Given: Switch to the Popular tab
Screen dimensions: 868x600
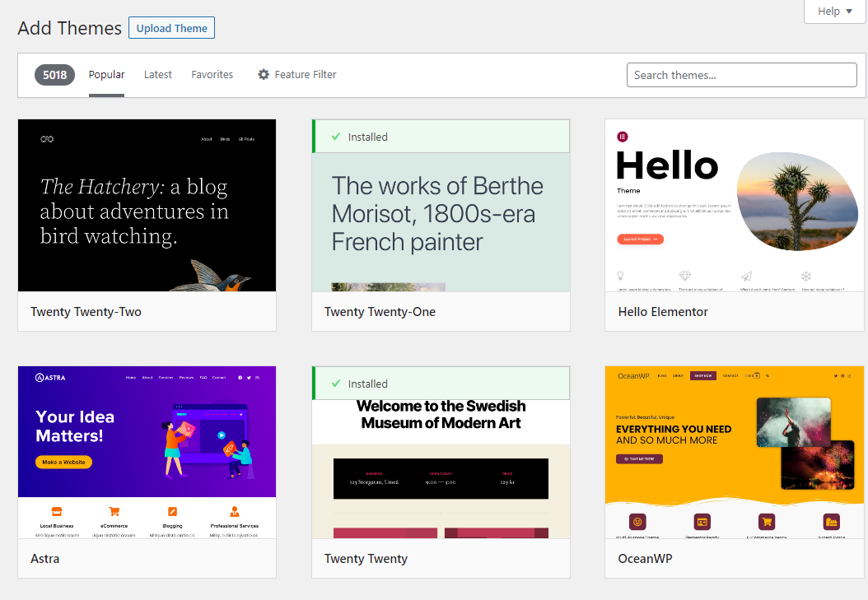Looking at the screenshot, I should (x=106, y=75).
